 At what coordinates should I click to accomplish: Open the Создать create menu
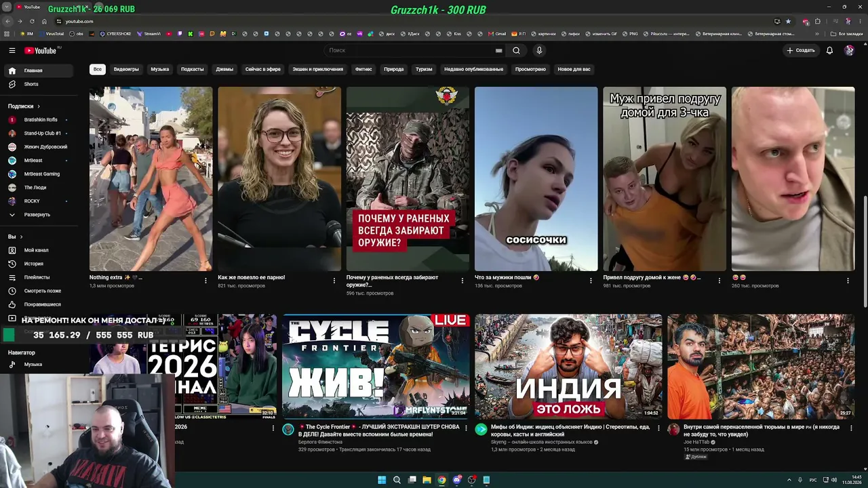pos(800,50)
